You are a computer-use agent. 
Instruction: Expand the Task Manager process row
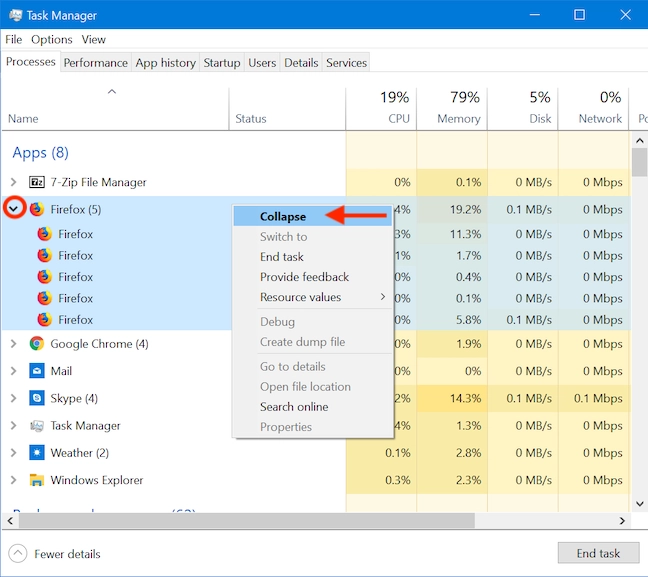(x=13, y=425)
